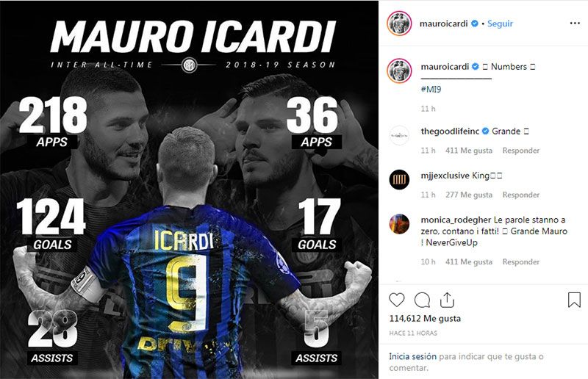Open mauroicardi profile picture in the header
Screen dimensions: 588x379
coord(399,24)
